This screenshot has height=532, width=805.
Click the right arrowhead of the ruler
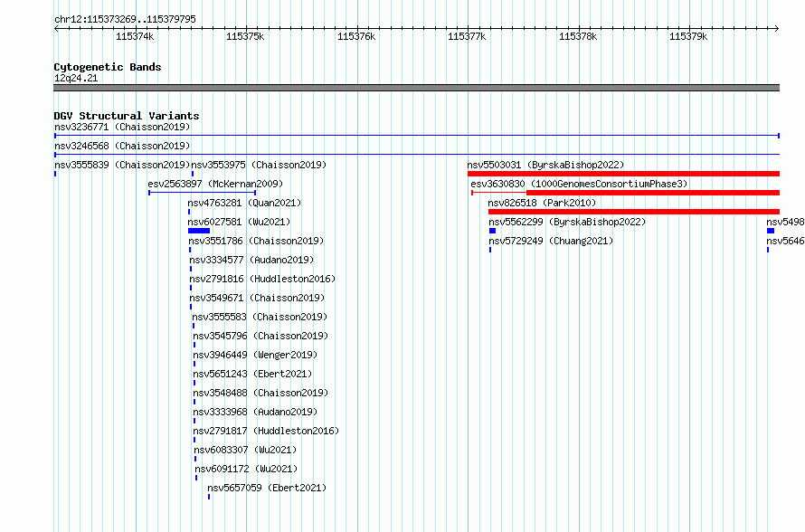[777, 28]
